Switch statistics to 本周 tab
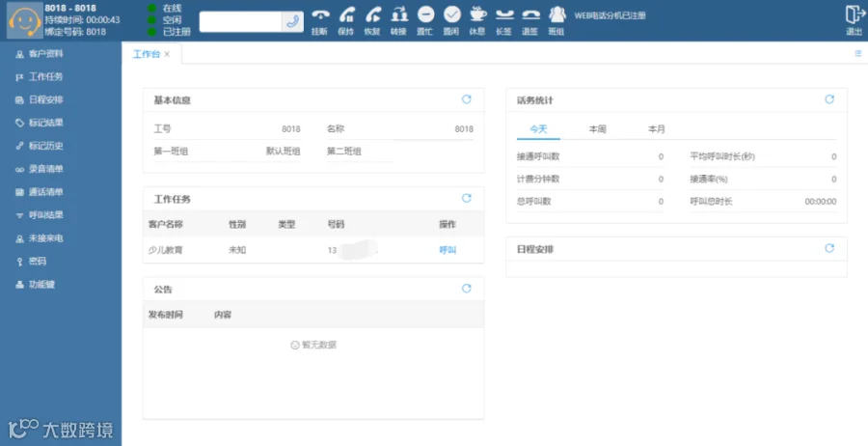This screenshot has height=446, width=868. click(597, 129)
